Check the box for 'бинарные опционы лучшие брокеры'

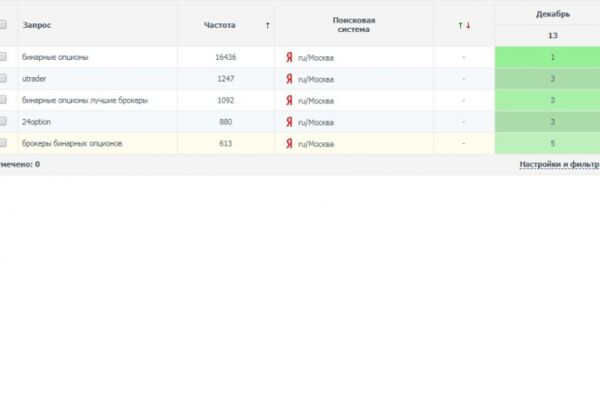pyautogui.click(x=3, y=100)
